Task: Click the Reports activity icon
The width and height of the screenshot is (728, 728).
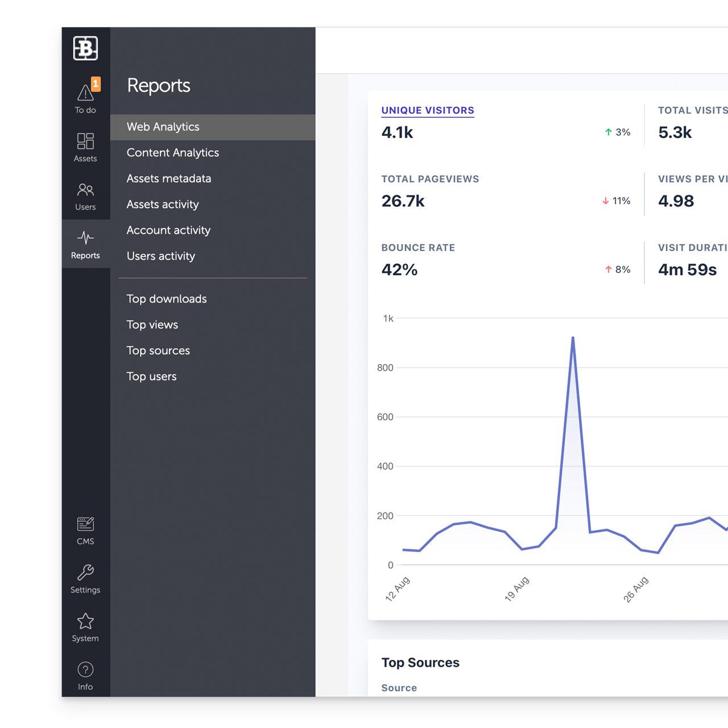Action: (x=85, y=240)
